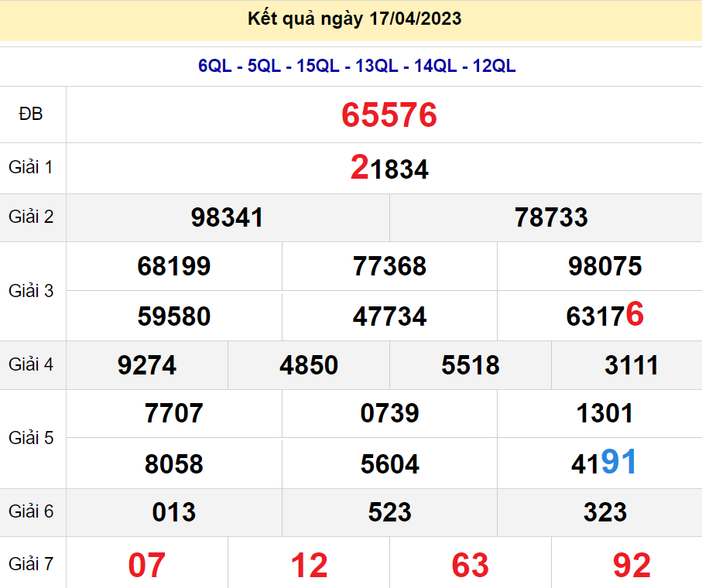The height and width of the screenshot is (588, 702).
Task: Click Giải 5 number 8058
Action: click(174, 463)
